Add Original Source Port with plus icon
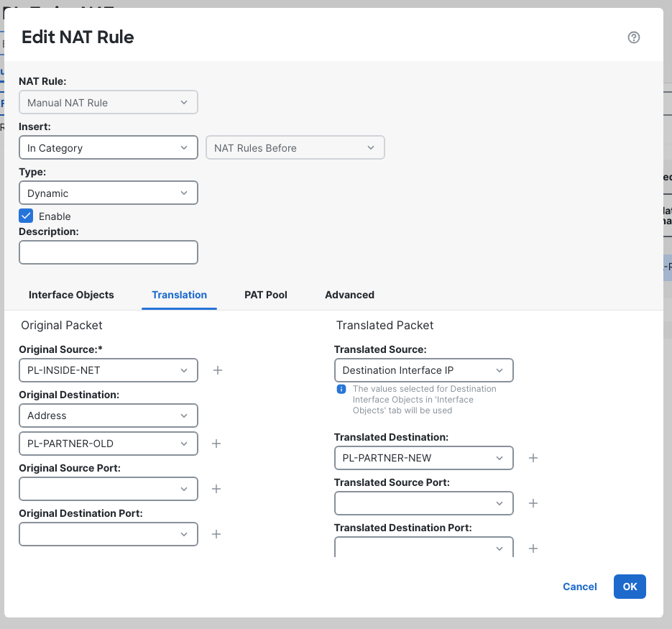 pos(216,489)
